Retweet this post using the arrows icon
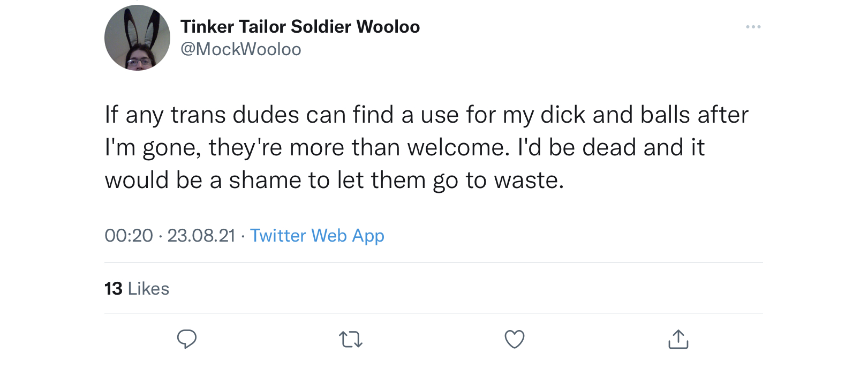This screenshot has width=868, height=375. pyautogui.click(x=351, y=339)
